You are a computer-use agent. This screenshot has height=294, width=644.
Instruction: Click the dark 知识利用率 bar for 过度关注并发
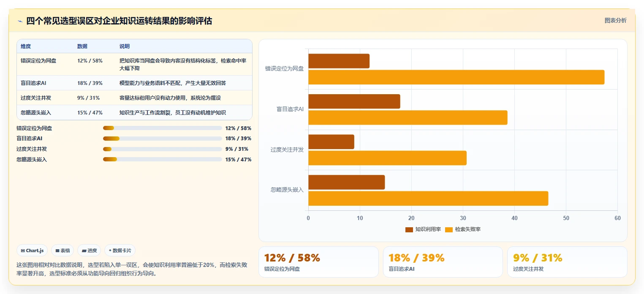332,142
